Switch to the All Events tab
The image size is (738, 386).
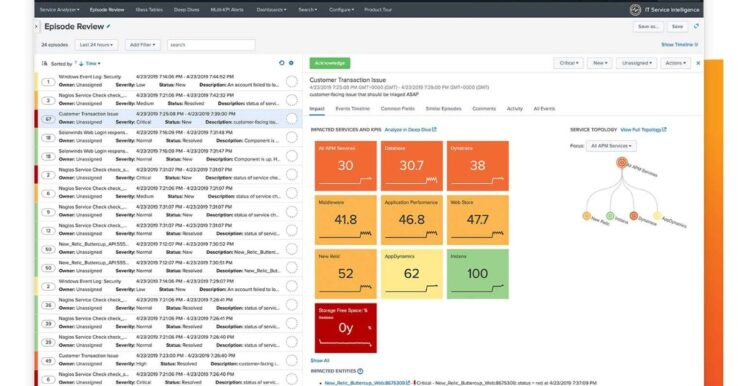click(x=544, y=109)
